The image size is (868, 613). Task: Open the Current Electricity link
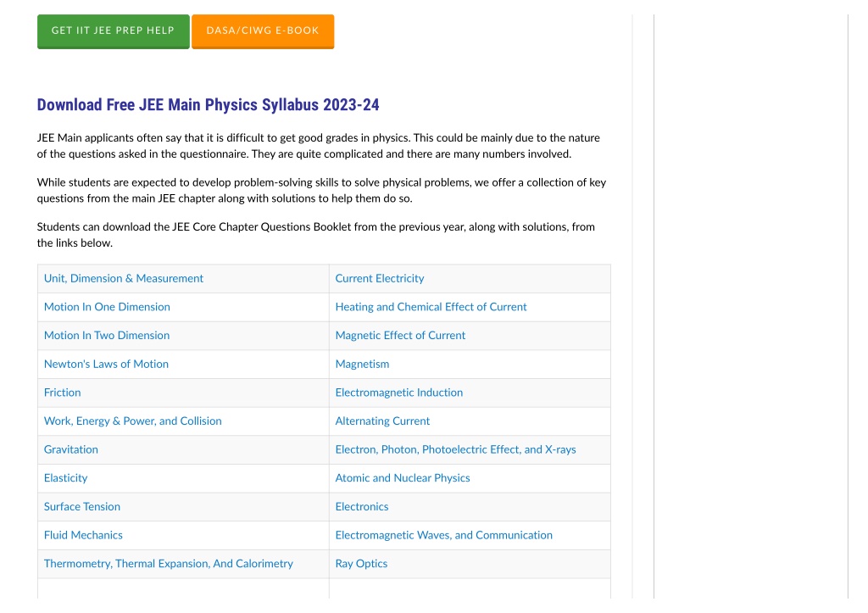[x=380, y=279]
